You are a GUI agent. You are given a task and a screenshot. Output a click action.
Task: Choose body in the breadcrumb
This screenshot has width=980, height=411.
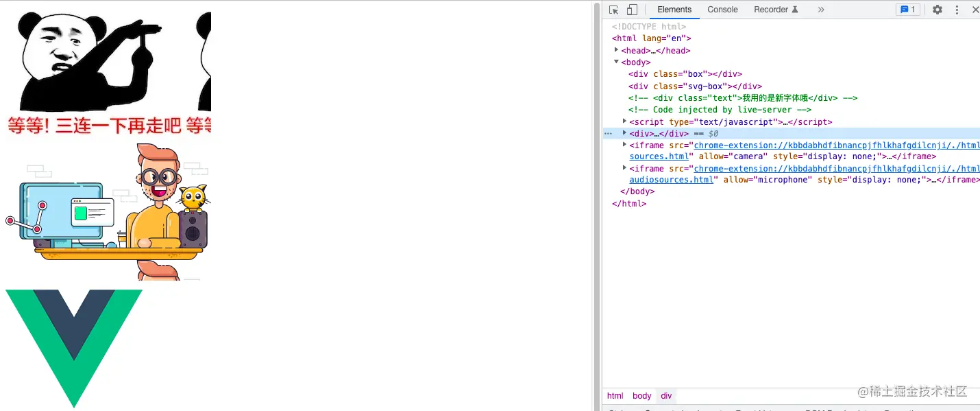[642, 396]
